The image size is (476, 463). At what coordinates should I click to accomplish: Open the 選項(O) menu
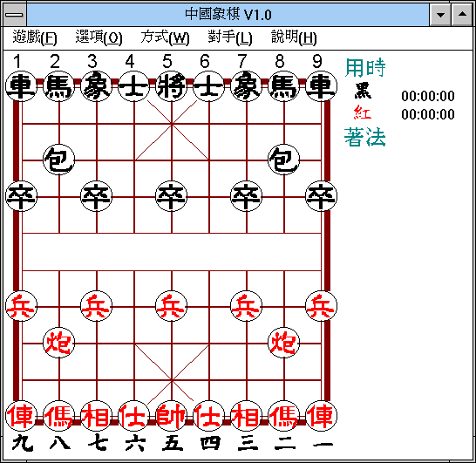pos(99,37)
